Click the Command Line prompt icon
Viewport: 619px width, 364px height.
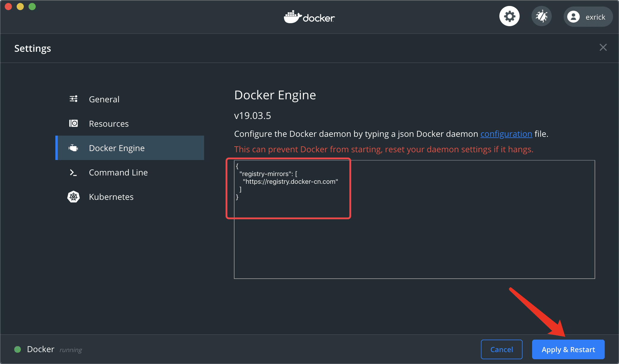[x=73, y=172]
